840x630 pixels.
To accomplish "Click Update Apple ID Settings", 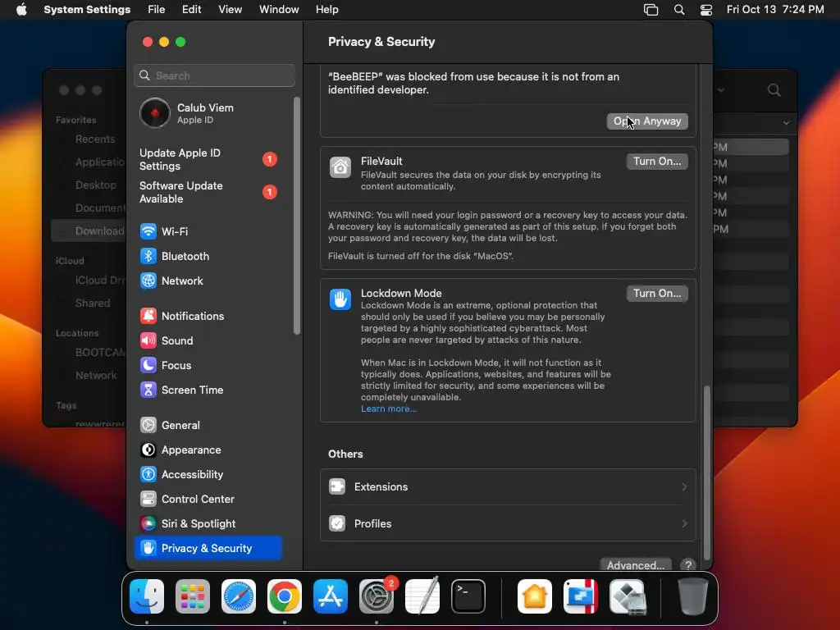I will click(x=208, y=160).
